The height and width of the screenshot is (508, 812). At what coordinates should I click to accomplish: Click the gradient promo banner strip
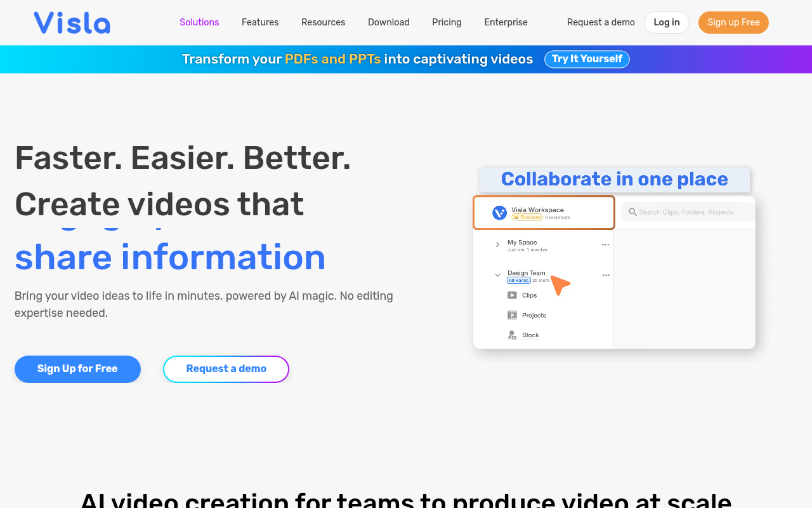pyautogui.click(x=95, y=58)
